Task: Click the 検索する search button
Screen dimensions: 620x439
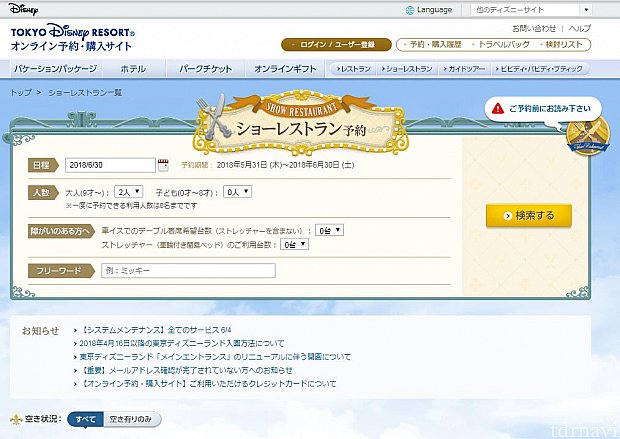Action: (529, 216)
